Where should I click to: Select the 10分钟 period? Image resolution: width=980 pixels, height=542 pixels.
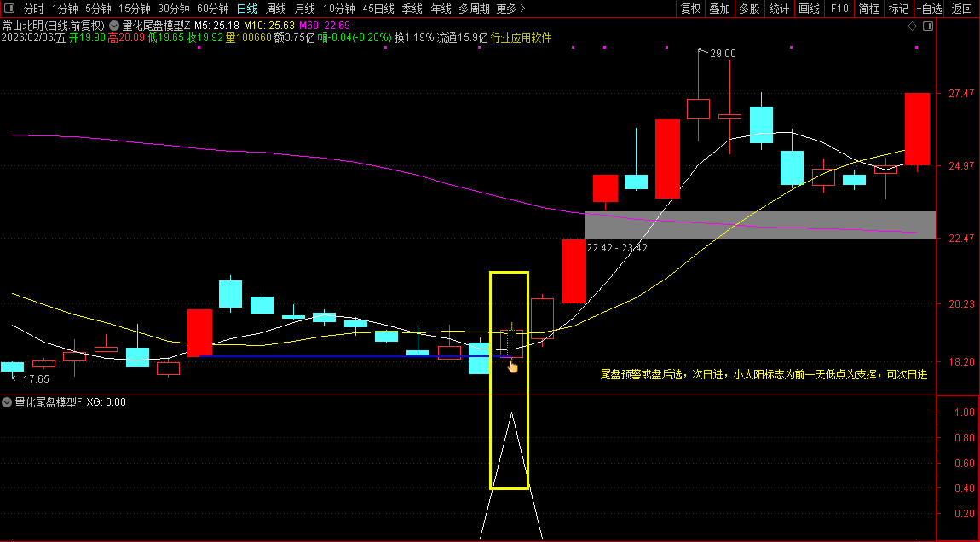[339, 9]
